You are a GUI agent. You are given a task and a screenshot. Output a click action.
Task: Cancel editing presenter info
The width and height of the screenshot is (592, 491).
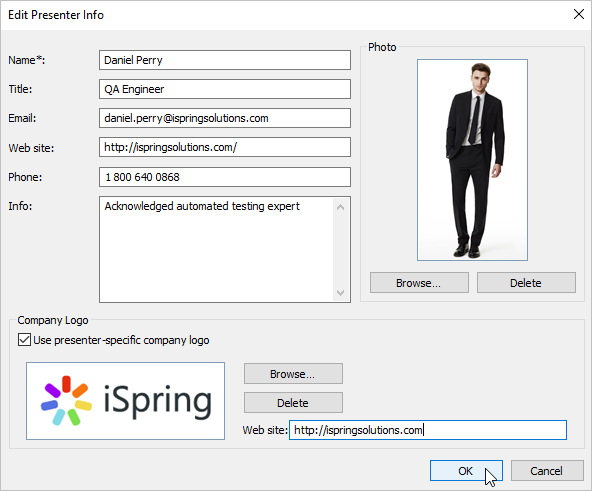pyautogui.click(x=547, y=471)
